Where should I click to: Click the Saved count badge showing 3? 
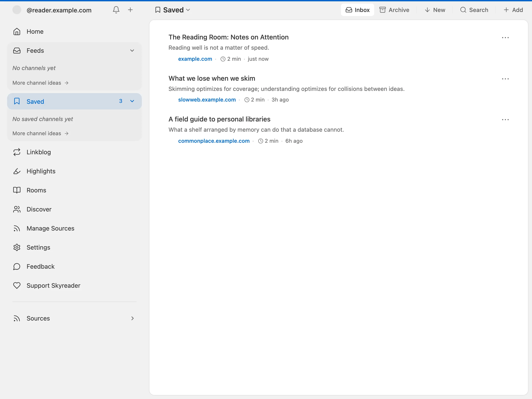(121, 101)
